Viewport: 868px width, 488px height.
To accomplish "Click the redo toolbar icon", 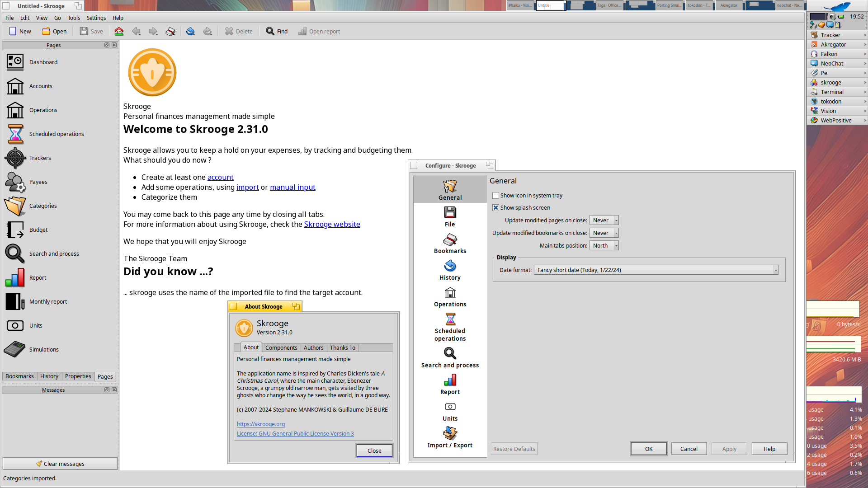I will tap(208, 31).
